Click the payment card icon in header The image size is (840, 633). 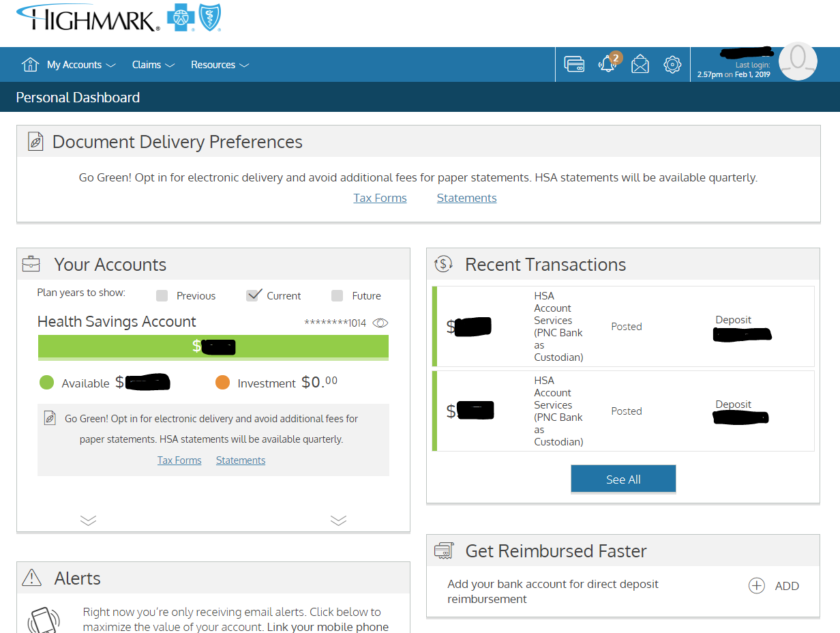click(x=574, y=65)
